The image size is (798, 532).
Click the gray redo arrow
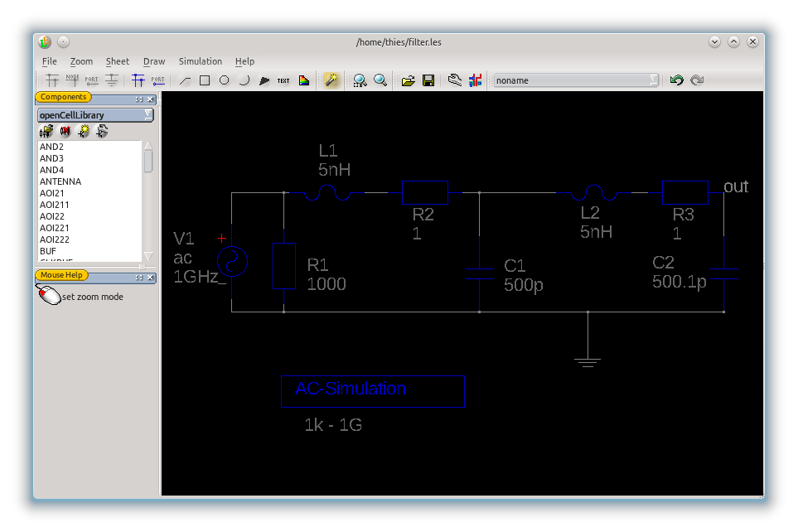697,80
